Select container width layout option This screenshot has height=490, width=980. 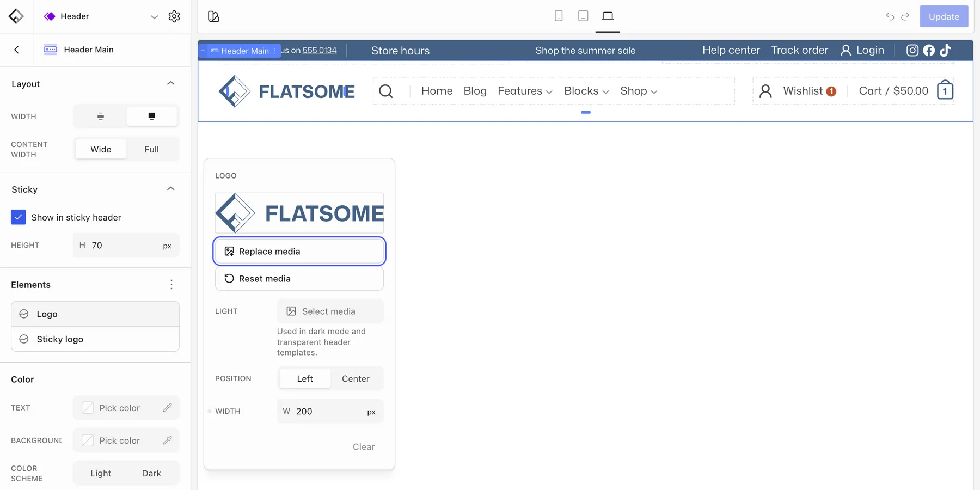[x=101, y=116]
